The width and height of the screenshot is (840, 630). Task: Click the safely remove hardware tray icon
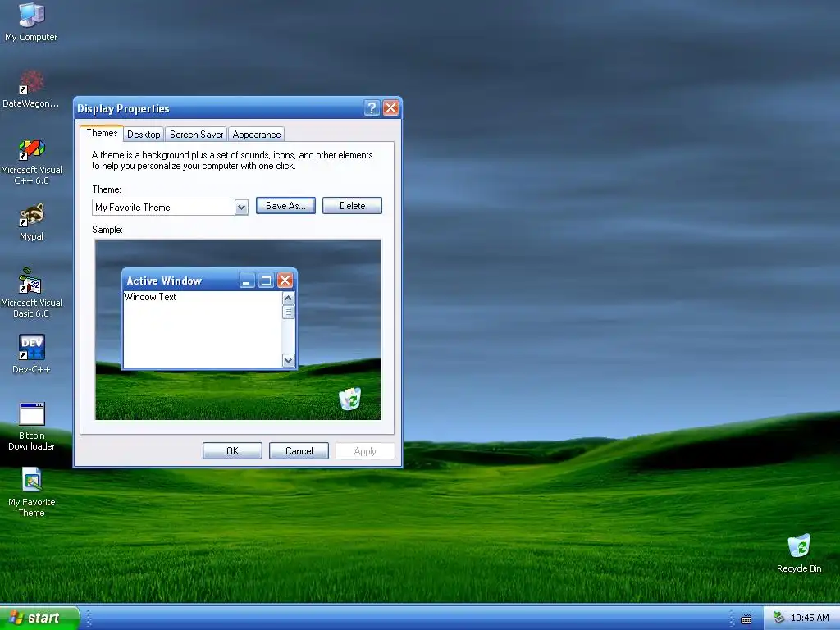[x=778, y=618]
